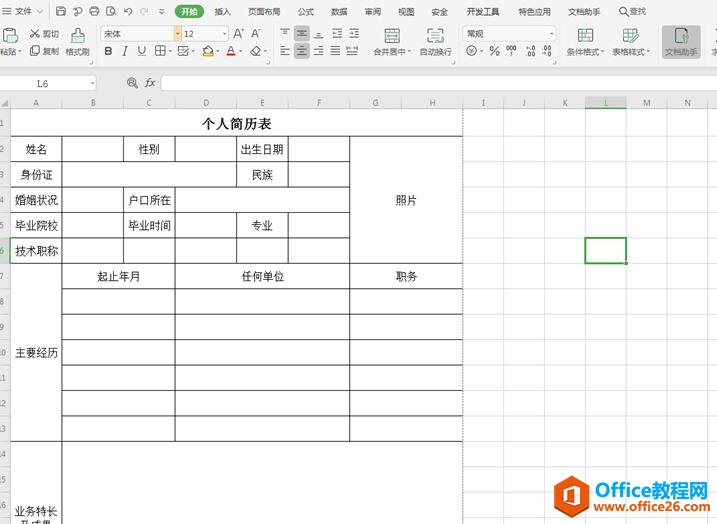The height and width of the screenshot is (524, 717).
Task: Click the 查找 (Find) search button
Action: [632, 11]
